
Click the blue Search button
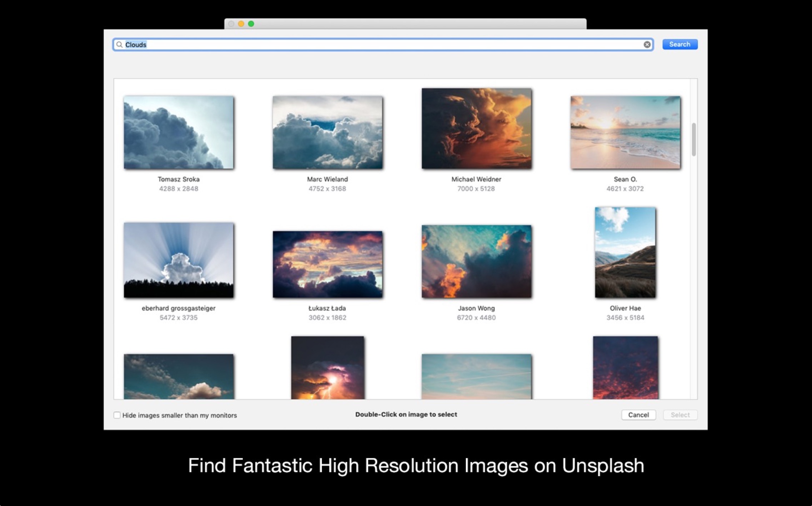pyautogui.click(x=680, y=44)
